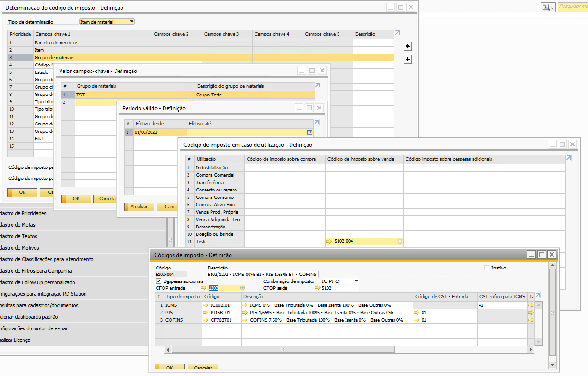Uncheck the Despesas adicionais checkbox
588x376 pixels.
[x=159, y=281]
